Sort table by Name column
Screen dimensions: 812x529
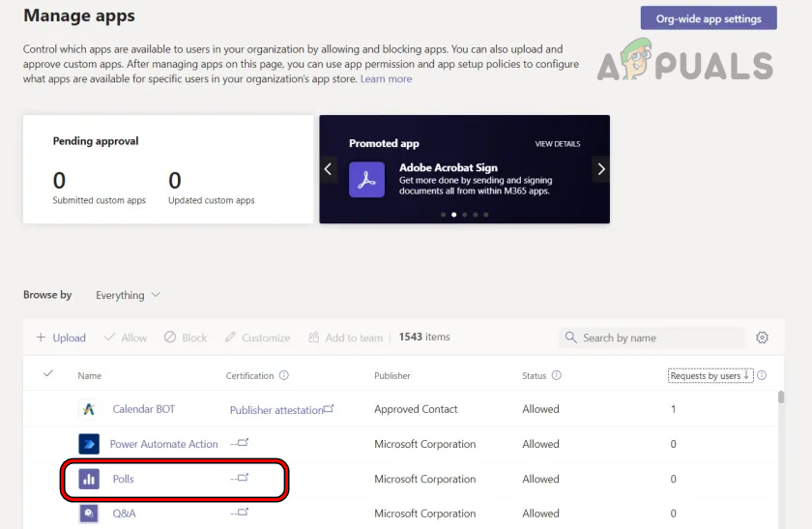[x=90, y=375]
